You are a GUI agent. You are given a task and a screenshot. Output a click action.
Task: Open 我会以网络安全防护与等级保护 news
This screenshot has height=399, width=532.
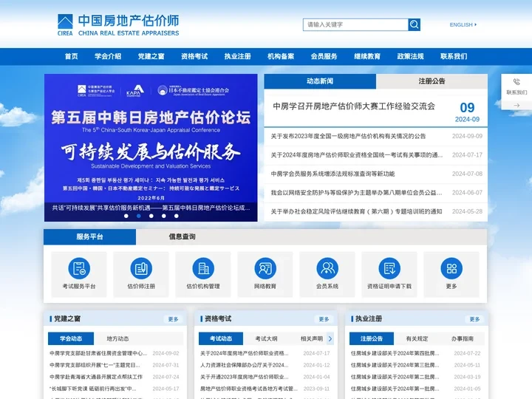[356, 193]
